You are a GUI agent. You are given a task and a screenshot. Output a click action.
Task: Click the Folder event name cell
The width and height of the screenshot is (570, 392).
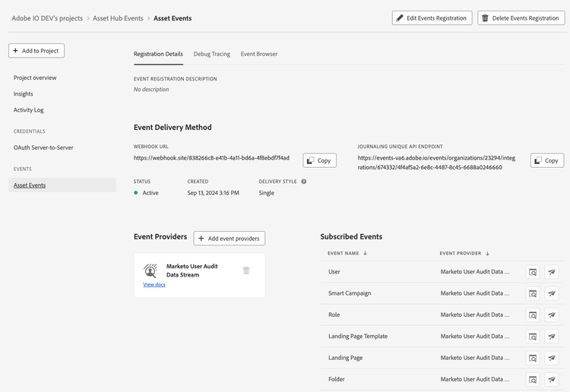pyautogui.click(x=336, y=379)
